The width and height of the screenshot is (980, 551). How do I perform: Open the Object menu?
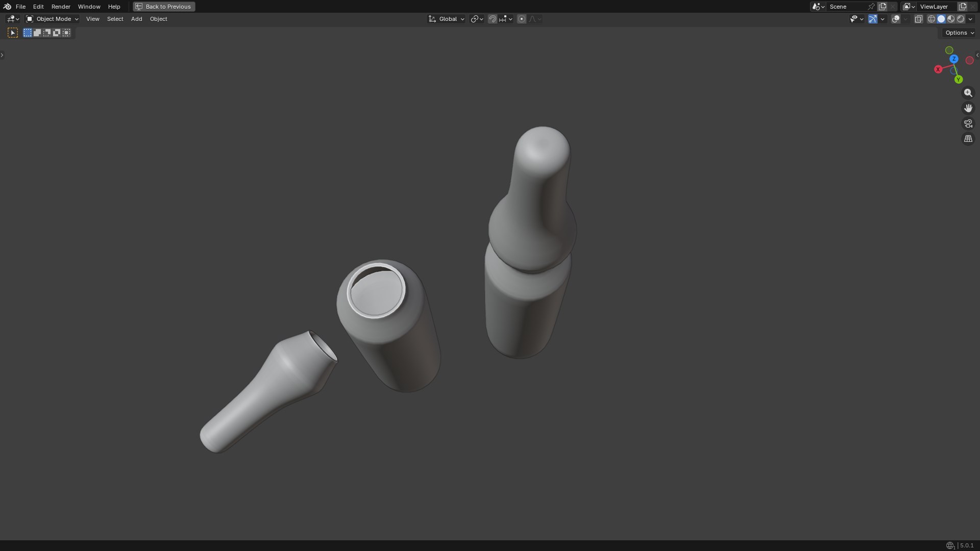pyautogui.click(x=158, y=19)
